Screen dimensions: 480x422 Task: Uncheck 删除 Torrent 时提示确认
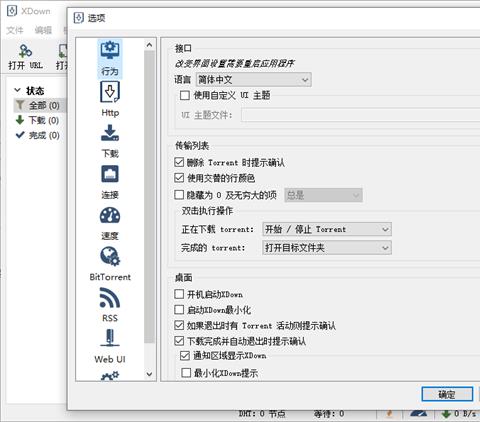click(179, 162)
